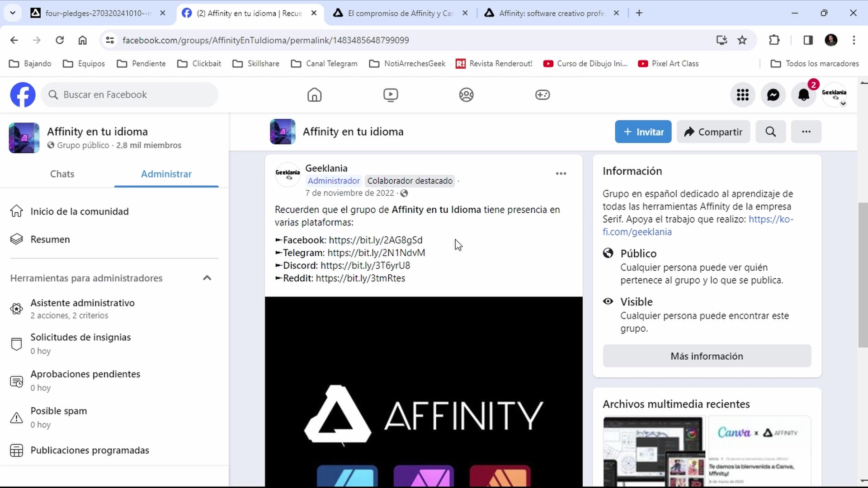Collapse Herramientas para administradores section
Screen dimensions: 868x488
click(x=207, y=278)
